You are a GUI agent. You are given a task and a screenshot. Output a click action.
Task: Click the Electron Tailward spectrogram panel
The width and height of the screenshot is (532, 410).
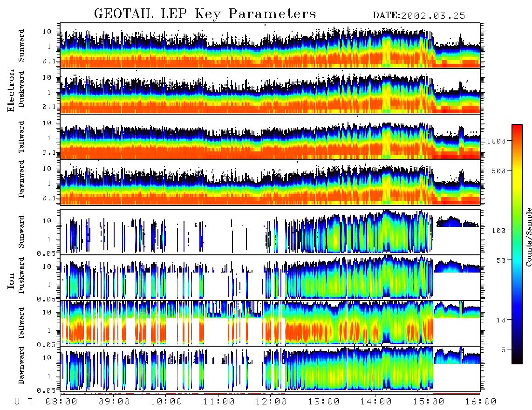(270, 137)
